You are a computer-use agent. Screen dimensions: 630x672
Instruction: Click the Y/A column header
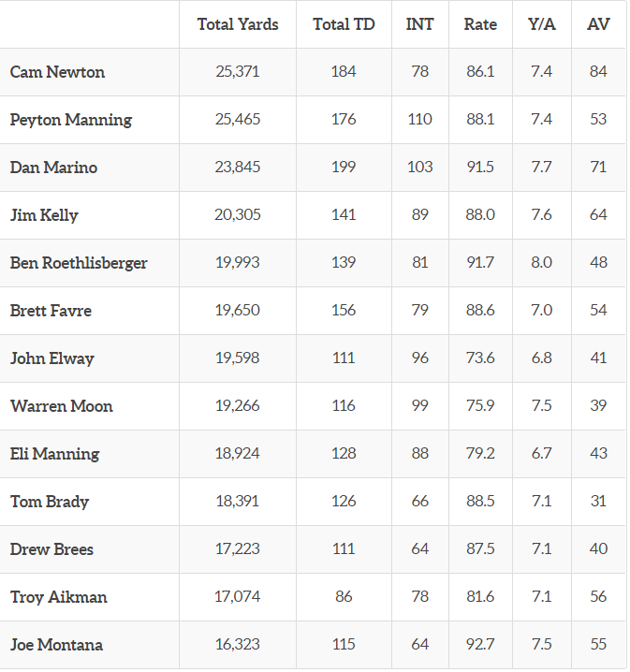pyautogui.click(x=542, y=24)
